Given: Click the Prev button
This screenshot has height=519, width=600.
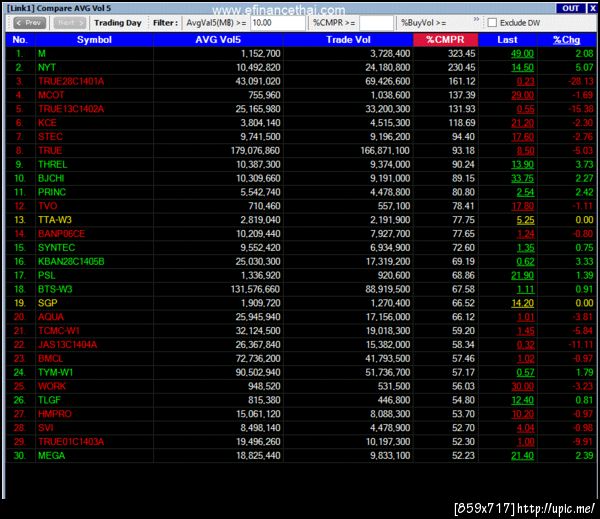Looking at the screenshot, I should [29, 23].
